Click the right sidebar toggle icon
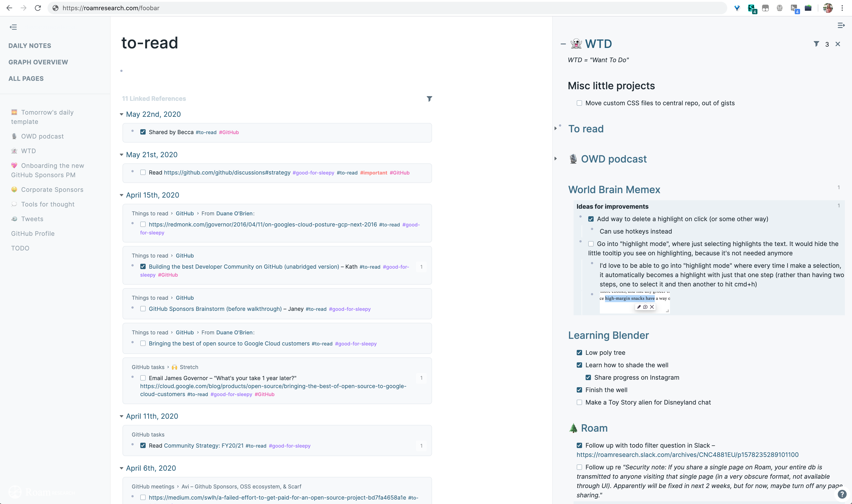Screen dimensions: 852x504 pyautogui.click(x=841, y=26)
